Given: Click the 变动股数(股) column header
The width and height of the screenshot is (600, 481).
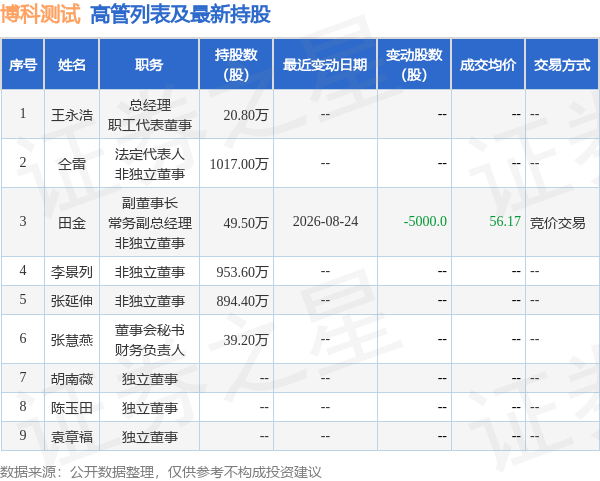Looking at the screenshot, I should coord(414,65).
